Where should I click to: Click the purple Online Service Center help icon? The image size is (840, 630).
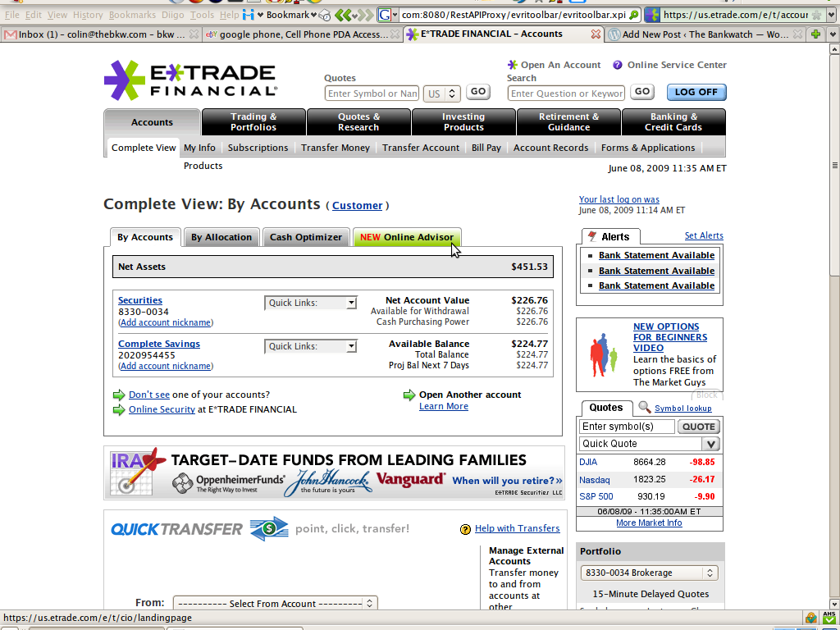click(x=618, y=65)
